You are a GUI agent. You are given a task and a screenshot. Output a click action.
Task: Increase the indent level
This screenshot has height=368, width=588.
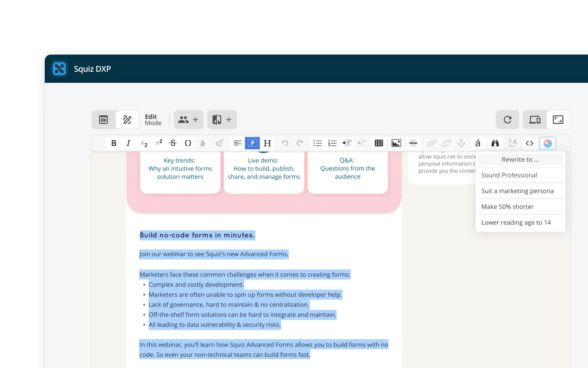(347, 143)
